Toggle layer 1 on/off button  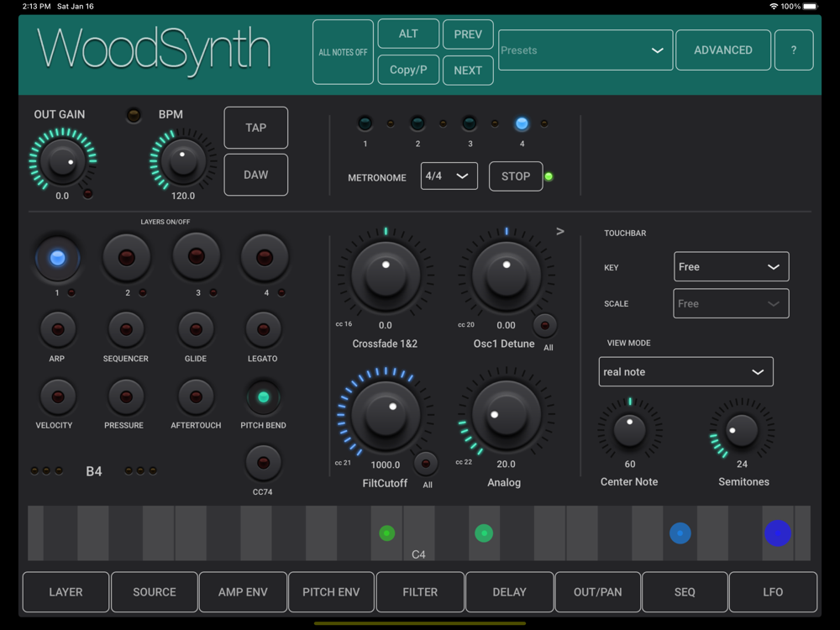pyautogui.click(x=57, y=258)
